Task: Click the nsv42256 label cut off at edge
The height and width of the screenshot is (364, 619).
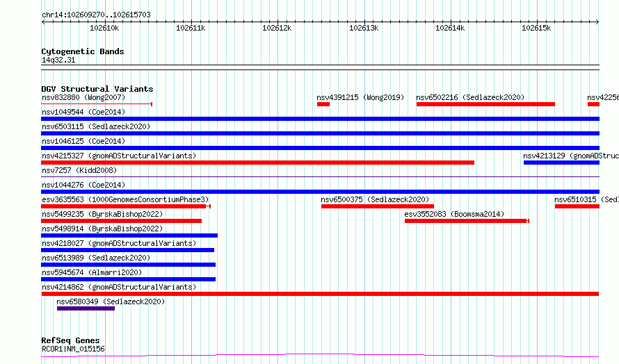Action: click(x=603, y=97)
